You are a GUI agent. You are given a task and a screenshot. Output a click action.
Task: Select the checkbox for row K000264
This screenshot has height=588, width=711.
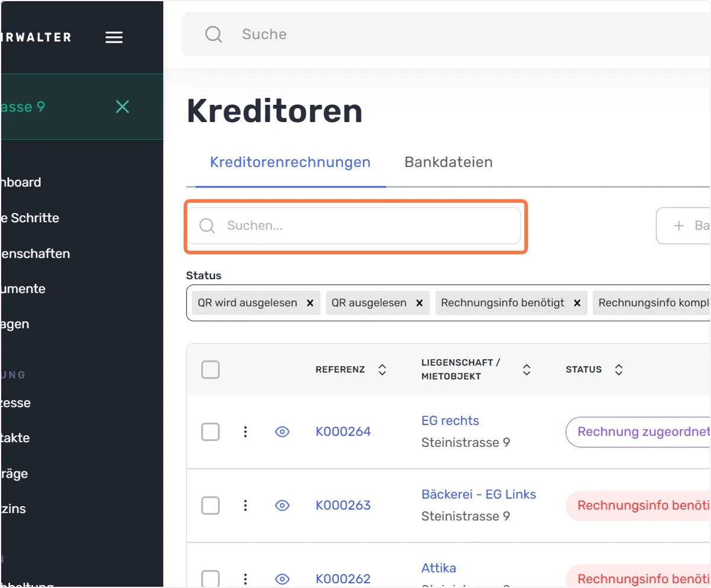pos(210,432)
